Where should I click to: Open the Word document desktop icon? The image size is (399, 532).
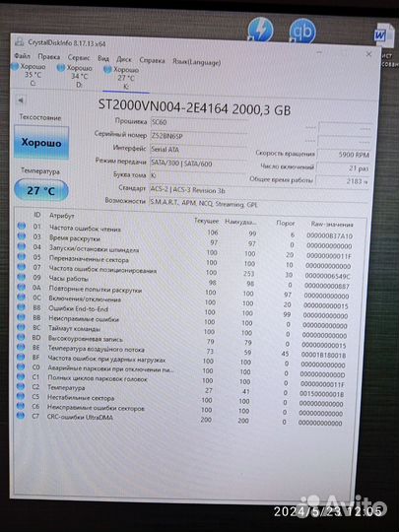tap(384, 35)
